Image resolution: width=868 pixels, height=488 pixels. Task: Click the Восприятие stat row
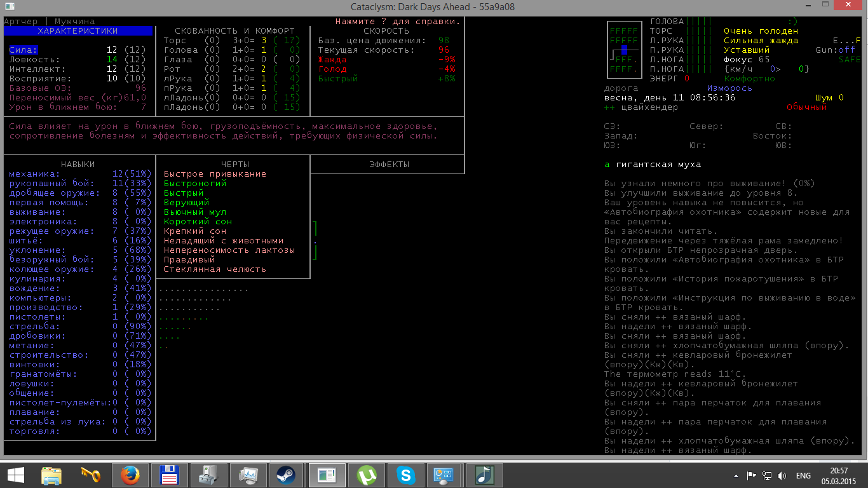78,78
